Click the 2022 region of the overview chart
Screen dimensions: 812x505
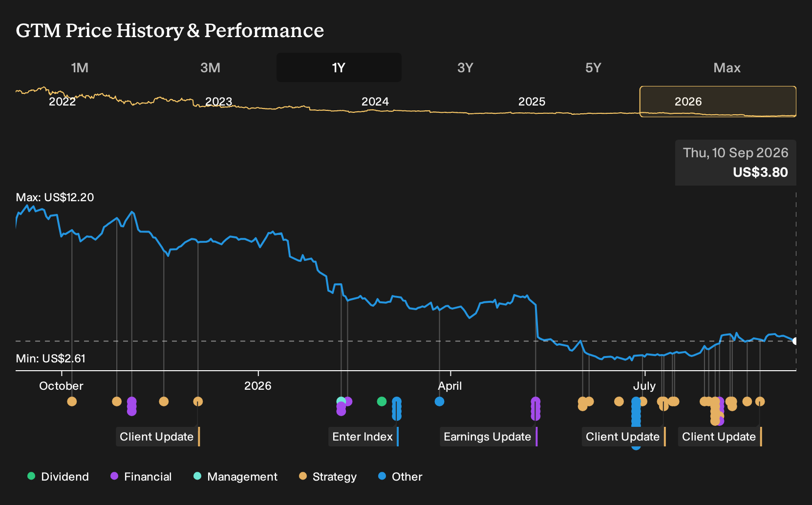(63, 102)
